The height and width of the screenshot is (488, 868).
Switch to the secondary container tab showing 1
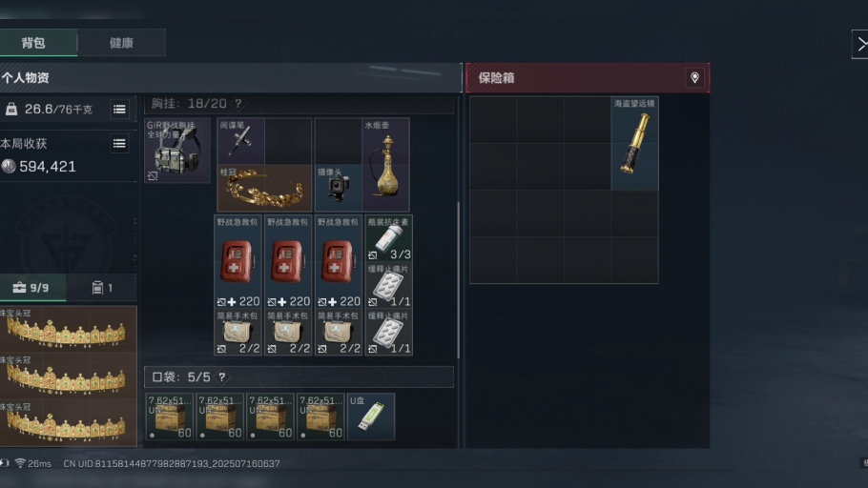102,288
